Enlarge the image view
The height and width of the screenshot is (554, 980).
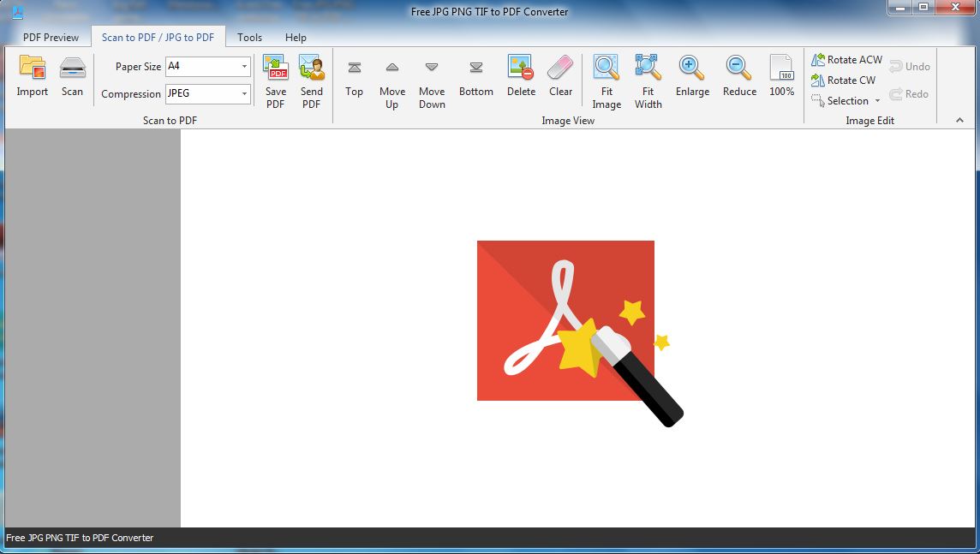tap(692, 77)
